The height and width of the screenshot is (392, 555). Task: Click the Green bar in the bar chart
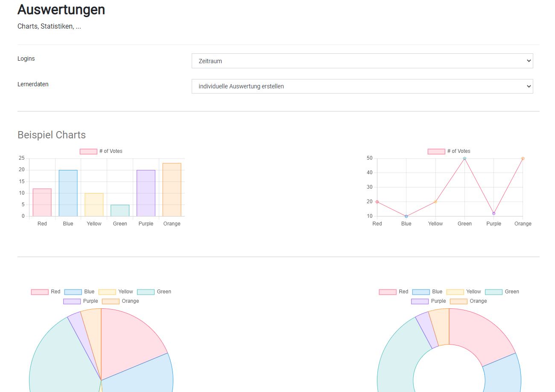pos(120,211)
